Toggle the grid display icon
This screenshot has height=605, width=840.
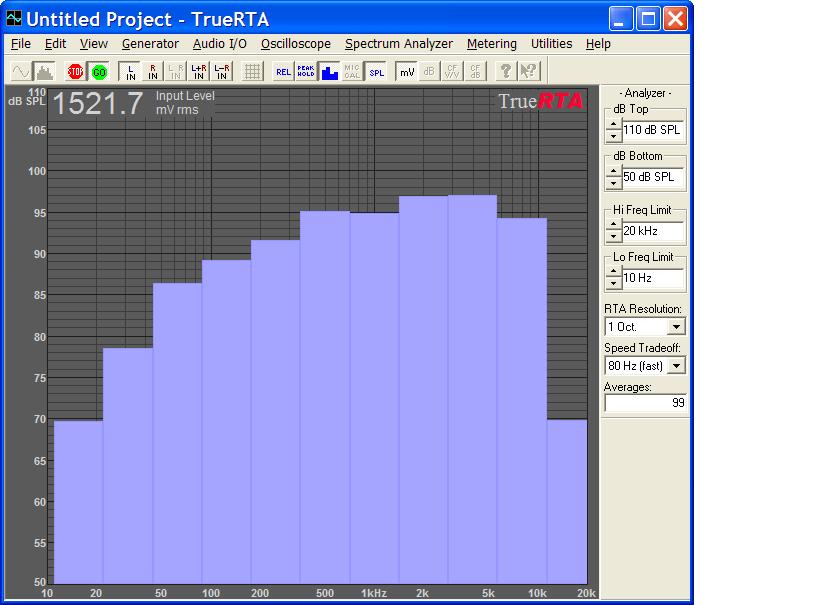click(x=252, y=71)
